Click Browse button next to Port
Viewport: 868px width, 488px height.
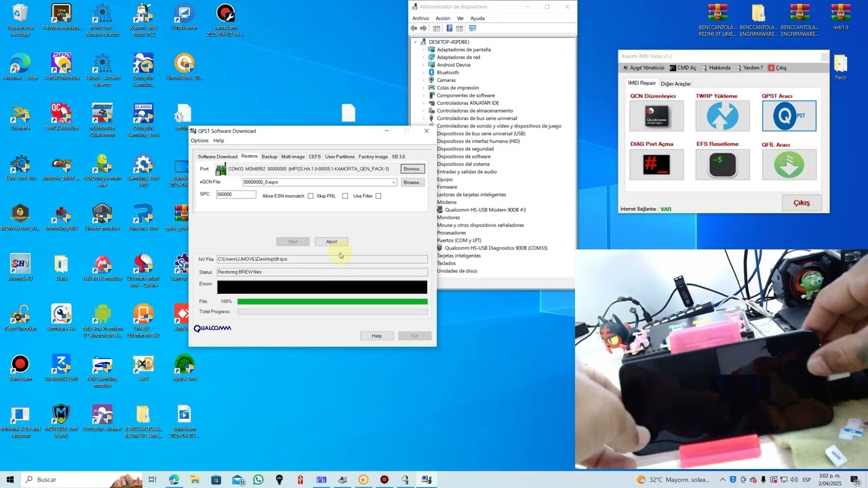pyautogui.click(x=412, y=169)
